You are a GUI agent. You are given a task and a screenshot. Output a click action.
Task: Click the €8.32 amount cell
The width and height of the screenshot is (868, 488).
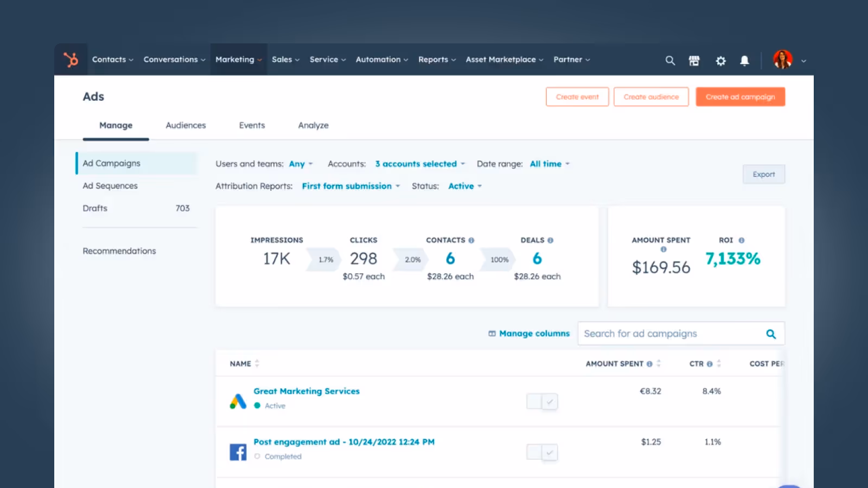coord(650,391)
